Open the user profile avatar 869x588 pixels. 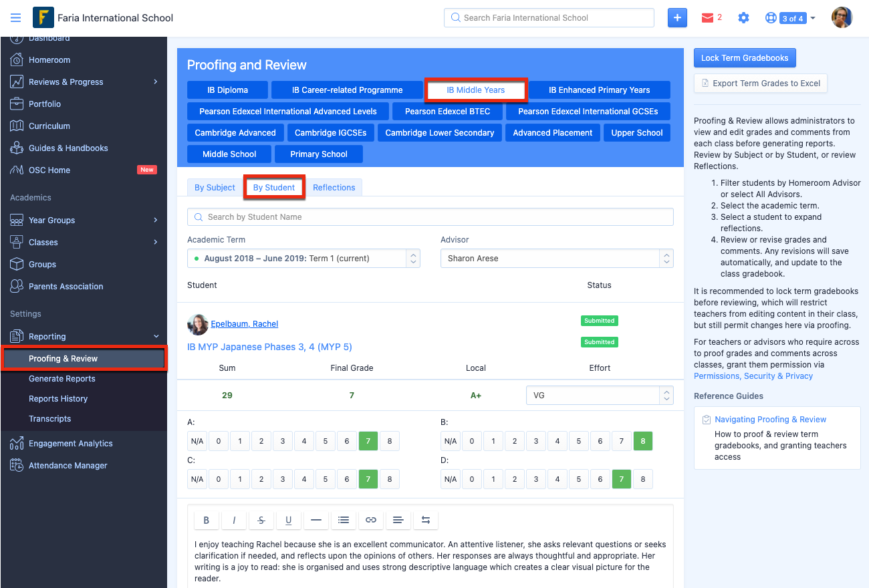[842, 17]
